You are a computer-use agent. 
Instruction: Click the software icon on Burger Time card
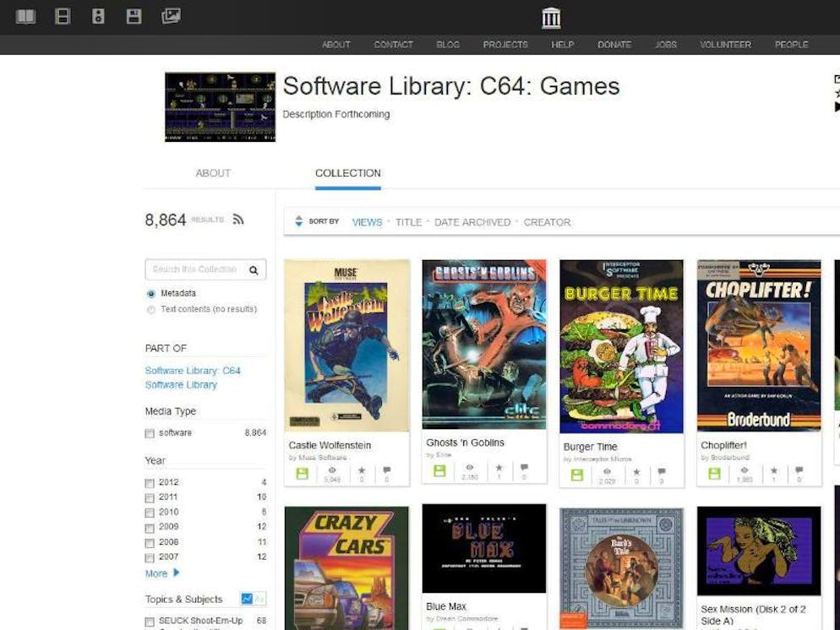pyautogui.click(x=577, y=475)
